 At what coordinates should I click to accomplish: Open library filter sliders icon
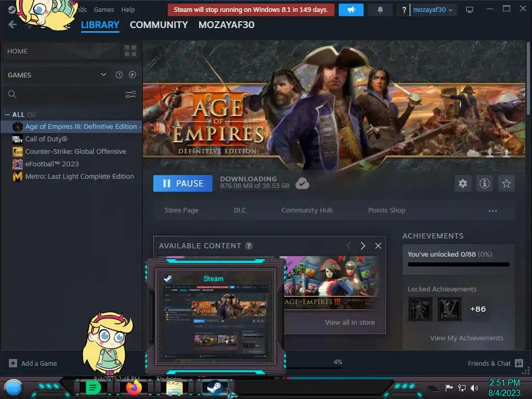130,95
